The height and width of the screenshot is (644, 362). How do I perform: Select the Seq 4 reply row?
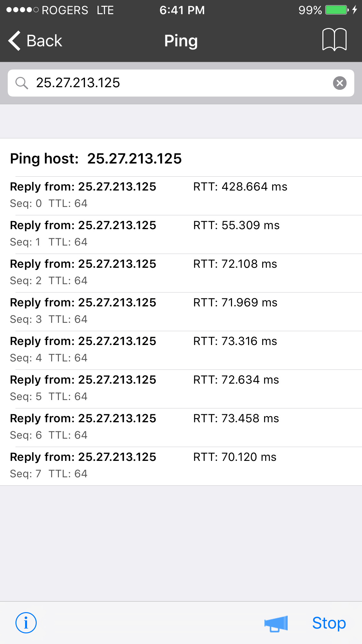(x=181, y=350)
